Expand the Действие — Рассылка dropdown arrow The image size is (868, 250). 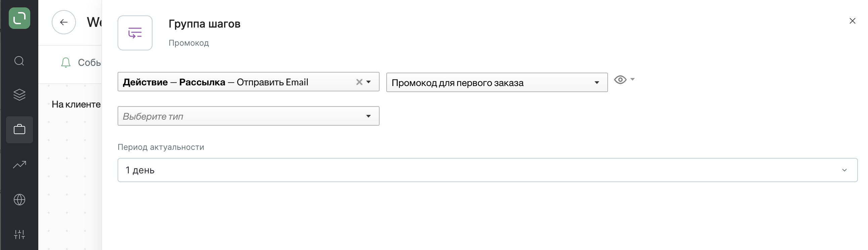pos(368,82)
